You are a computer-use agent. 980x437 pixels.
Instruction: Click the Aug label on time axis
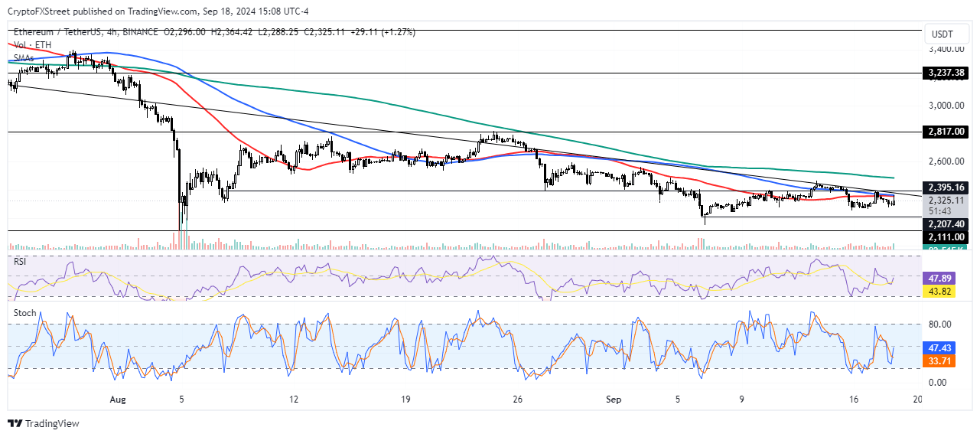pyautogui.click(x=117, y=399)
